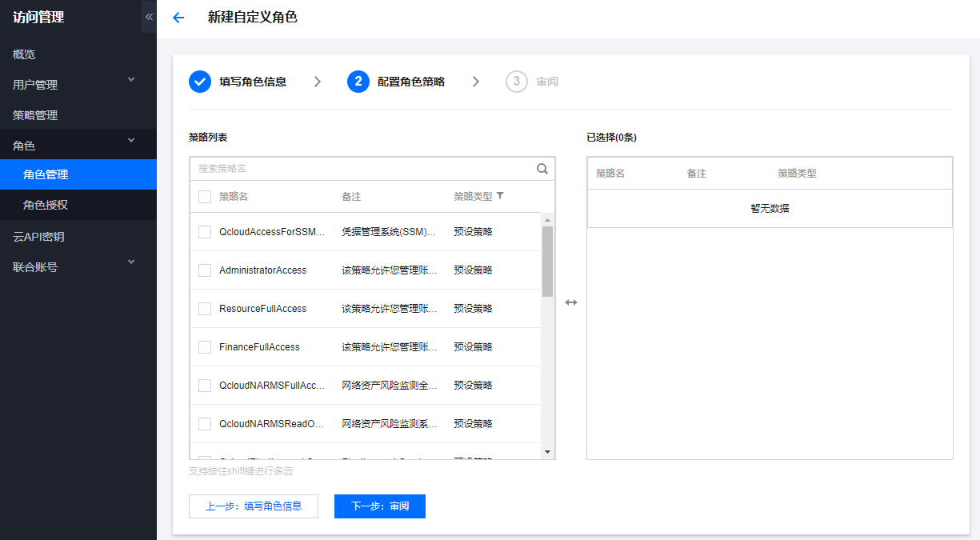Check the AdministratorAccess policy checkbox
Viewport: 980px width, 540px height.
click(205, 270)
